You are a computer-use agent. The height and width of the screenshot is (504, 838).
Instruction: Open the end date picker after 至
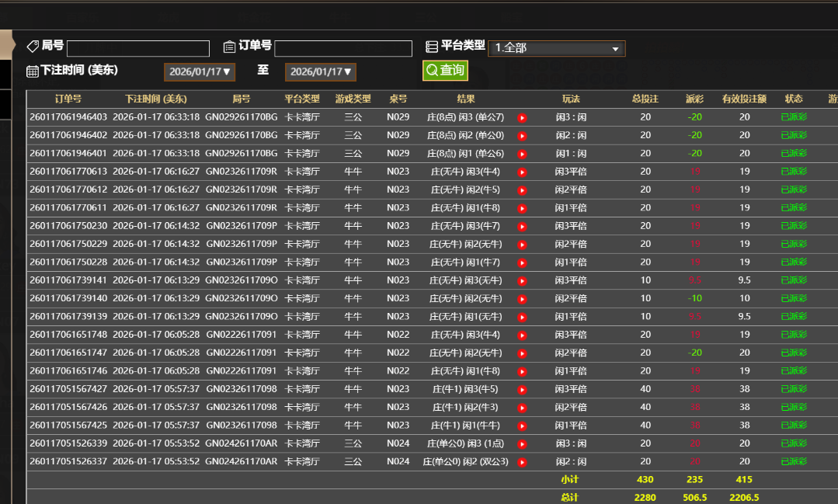pos(320,71)
